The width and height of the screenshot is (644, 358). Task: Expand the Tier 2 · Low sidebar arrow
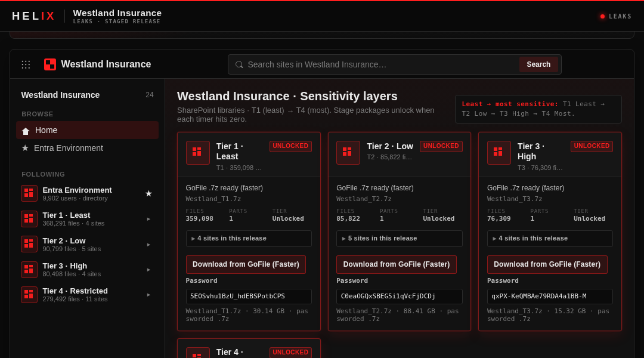(148, 245)
